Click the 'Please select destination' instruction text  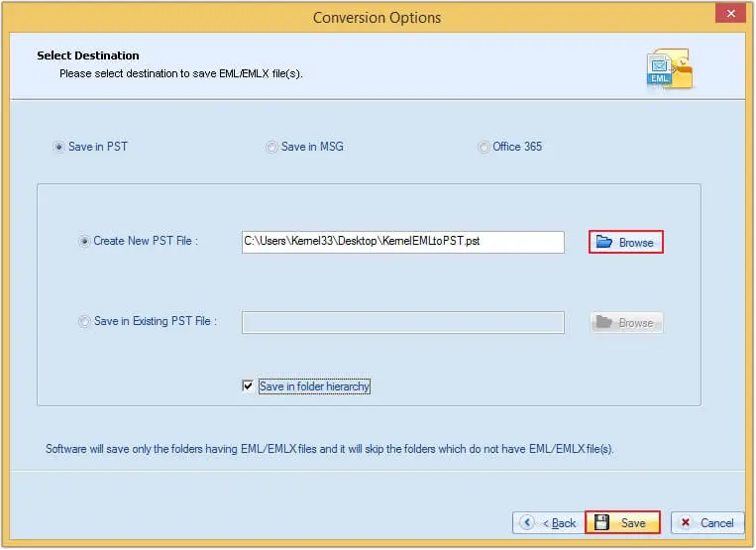(180, 73)
